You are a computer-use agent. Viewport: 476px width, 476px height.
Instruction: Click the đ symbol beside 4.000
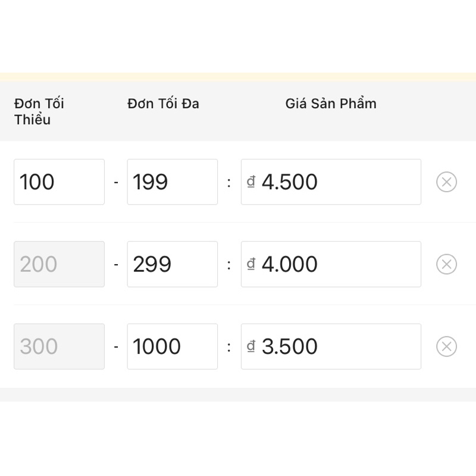251,264
